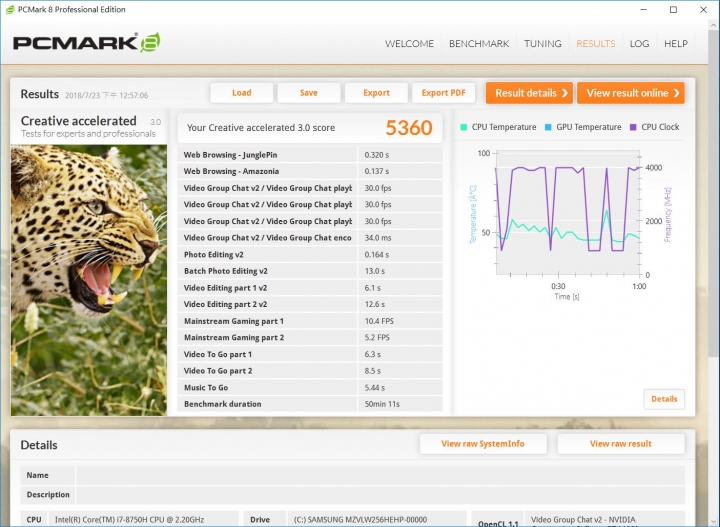This screenshot has height=527, width=720.
Task: Click the leopard benchmark thumbnail
Action: [x=89, y=280]
